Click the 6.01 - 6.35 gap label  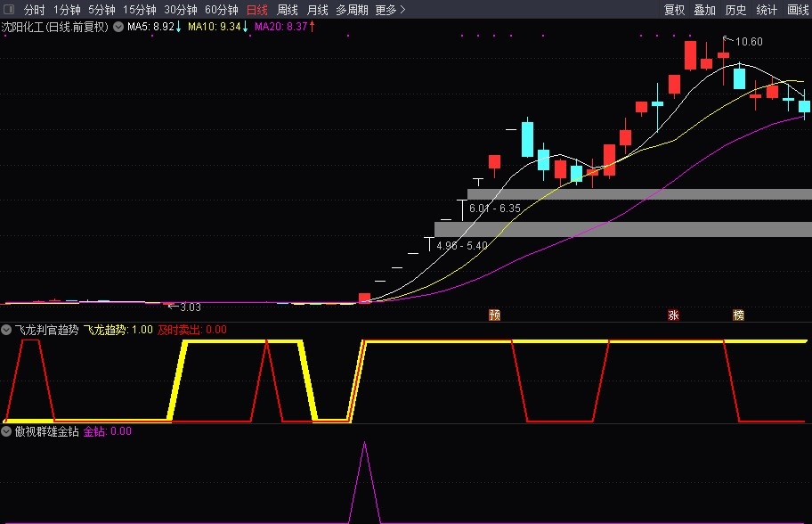coord(494,209)
